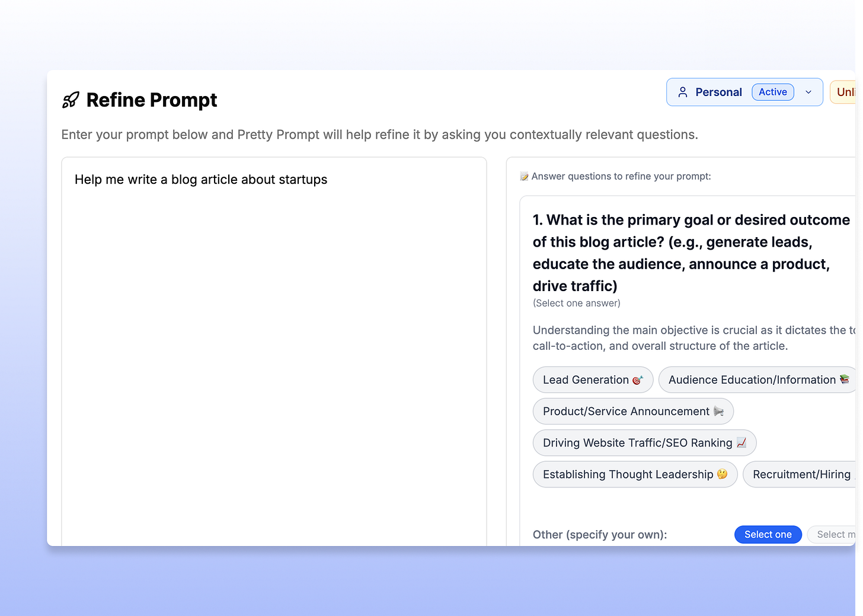Click the rocket icon beside Refine Prompt
This screenshot has width=863, height=616.
tap(71, 100)
